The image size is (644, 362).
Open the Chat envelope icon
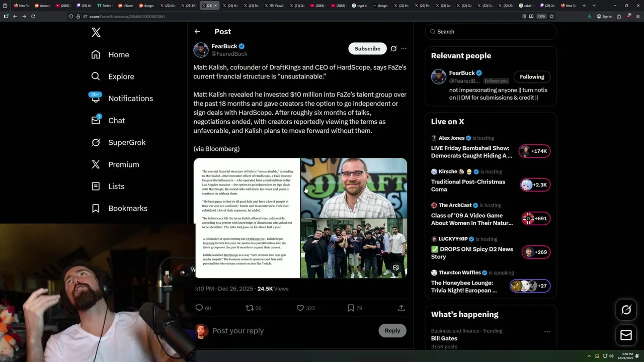click(96, 120)
